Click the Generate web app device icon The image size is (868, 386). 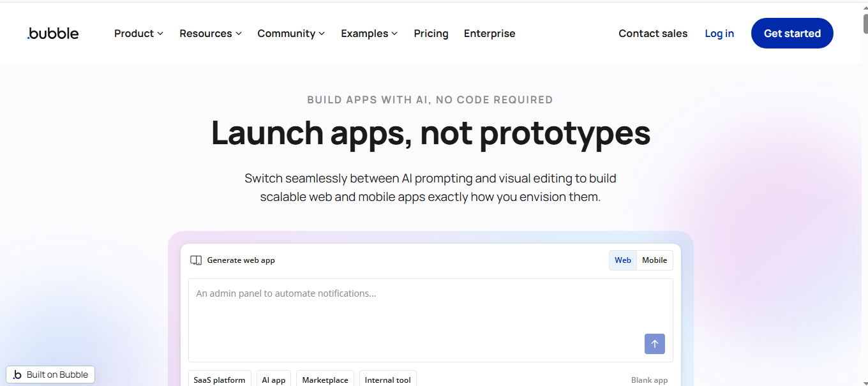point(196,260)
